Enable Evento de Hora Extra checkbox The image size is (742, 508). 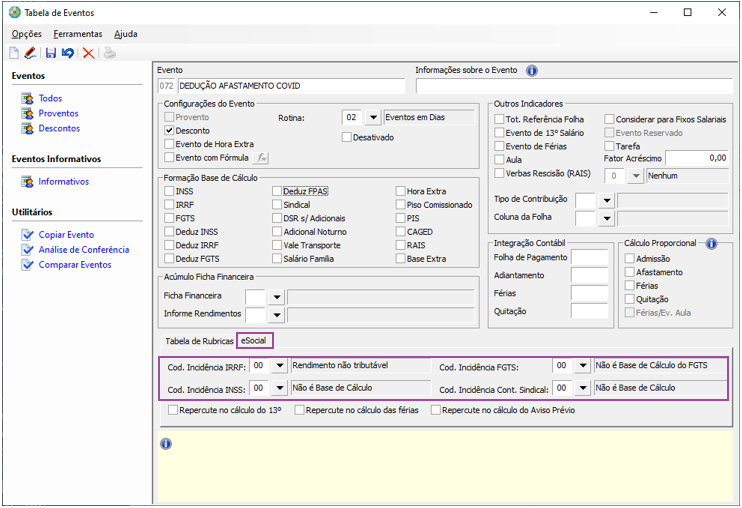coord(169,144)
